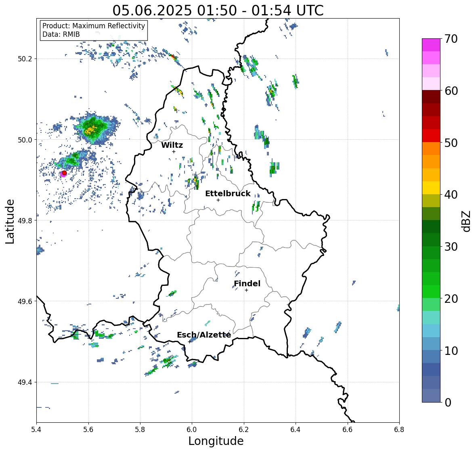Click the Latitude axis label
Viewport: 476px width, 451px height.
[10, 221]
